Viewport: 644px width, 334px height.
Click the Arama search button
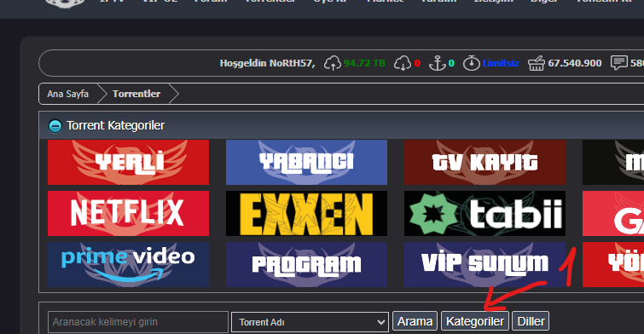tap(415, 321)
